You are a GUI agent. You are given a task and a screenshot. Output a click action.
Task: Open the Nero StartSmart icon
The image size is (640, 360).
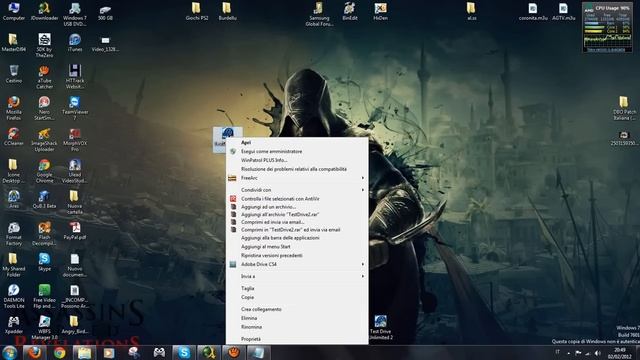tap(44, 108)
